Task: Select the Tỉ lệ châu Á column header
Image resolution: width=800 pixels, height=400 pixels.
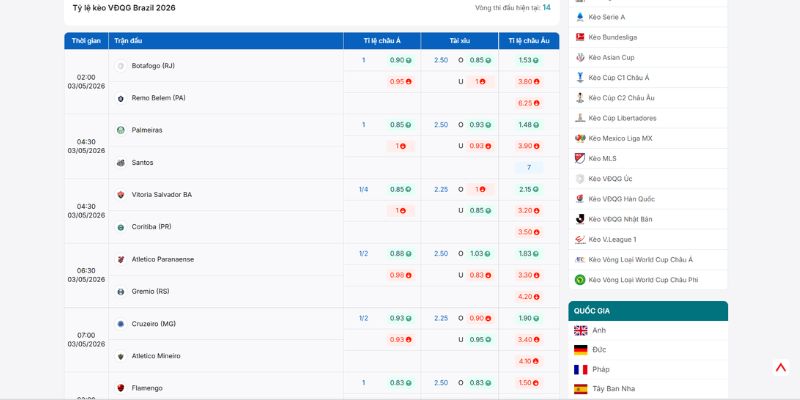Action: 382,41
